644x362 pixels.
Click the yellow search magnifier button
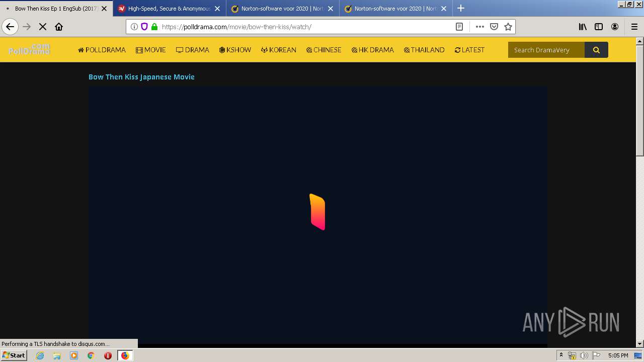point(596,50)
